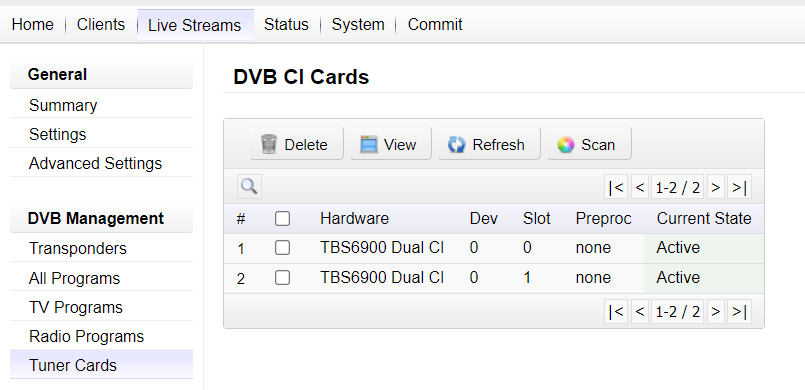Viewport: 805px width, 390px height.
Task: Go to last page in top pager
Action: click(x=739, y=188)
